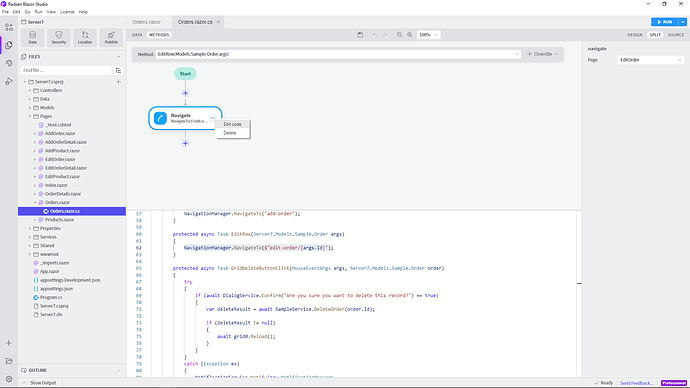The height and width of the screenshot is (388, 690).
Task: Open the View menu
Action: coord(51,12)
